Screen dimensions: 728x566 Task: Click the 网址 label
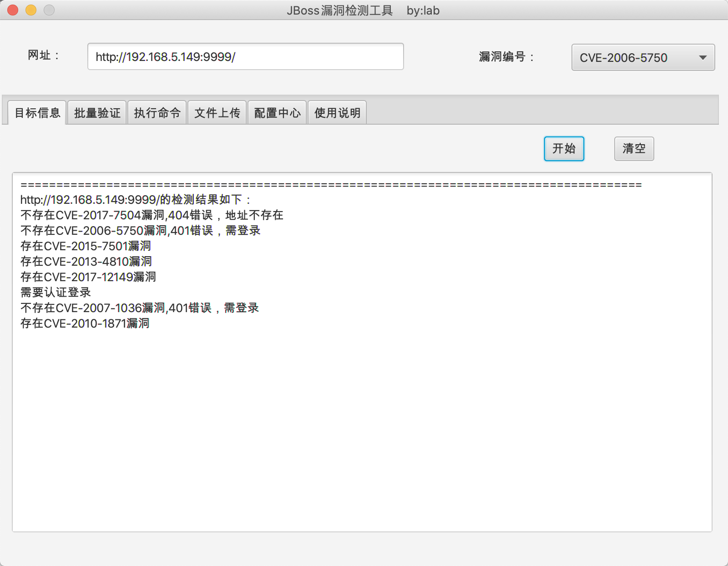tap(44, 56)
